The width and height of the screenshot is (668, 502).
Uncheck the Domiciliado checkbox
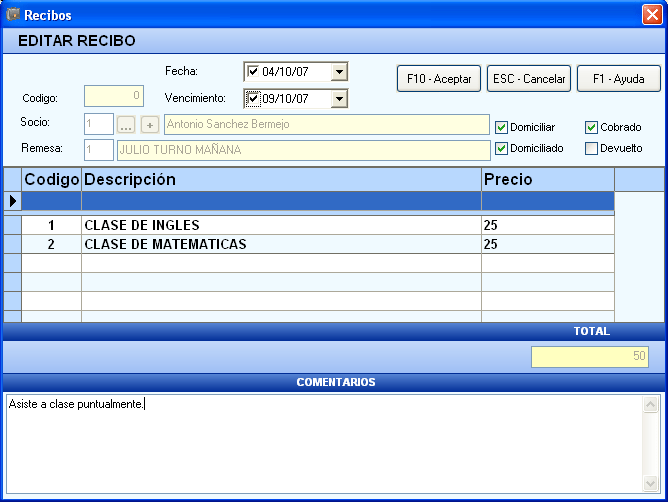coord(501,148)
